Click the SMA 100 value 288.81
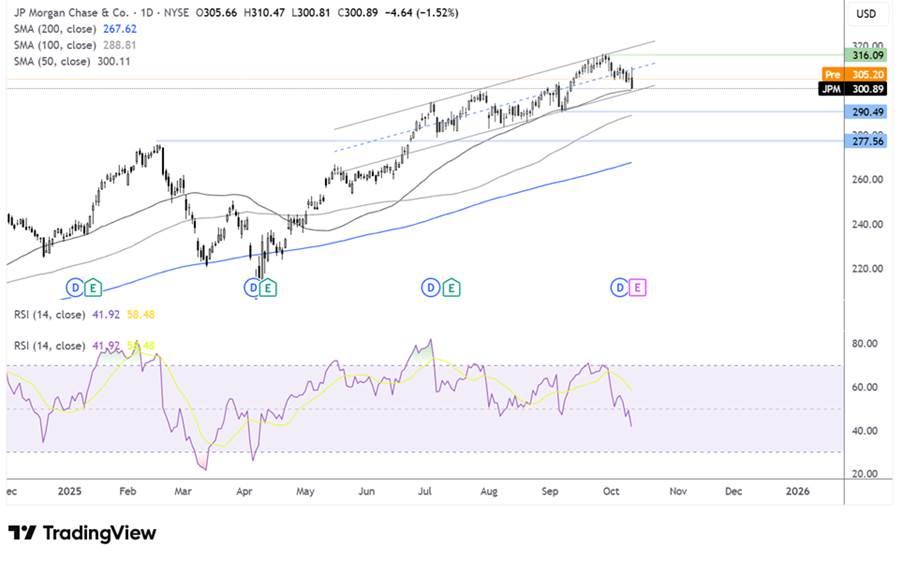The width and height of the screenshot is (902, 561). 120,45
